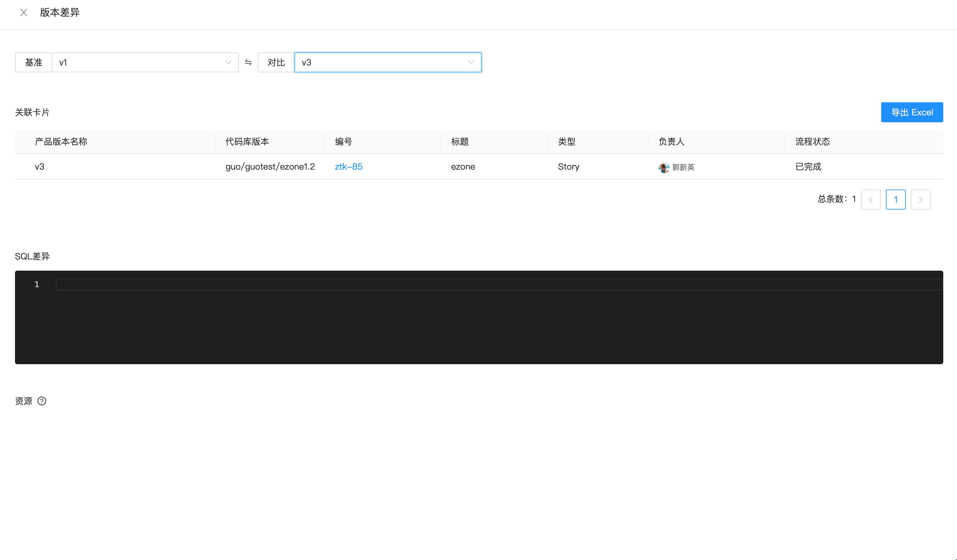Click the 流程状态 column header

[812, 142]
